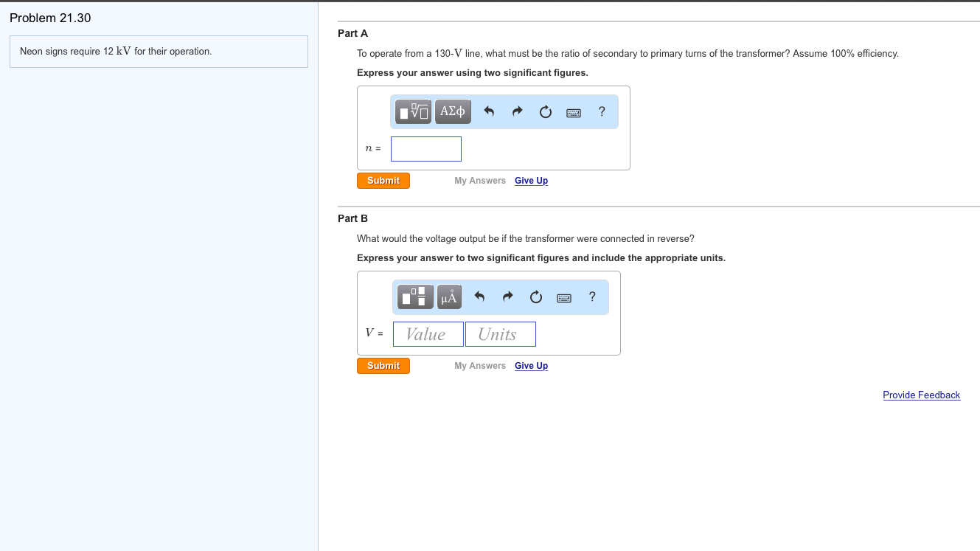
Task: Submit the Part A answer
Action: pos(383,181)
